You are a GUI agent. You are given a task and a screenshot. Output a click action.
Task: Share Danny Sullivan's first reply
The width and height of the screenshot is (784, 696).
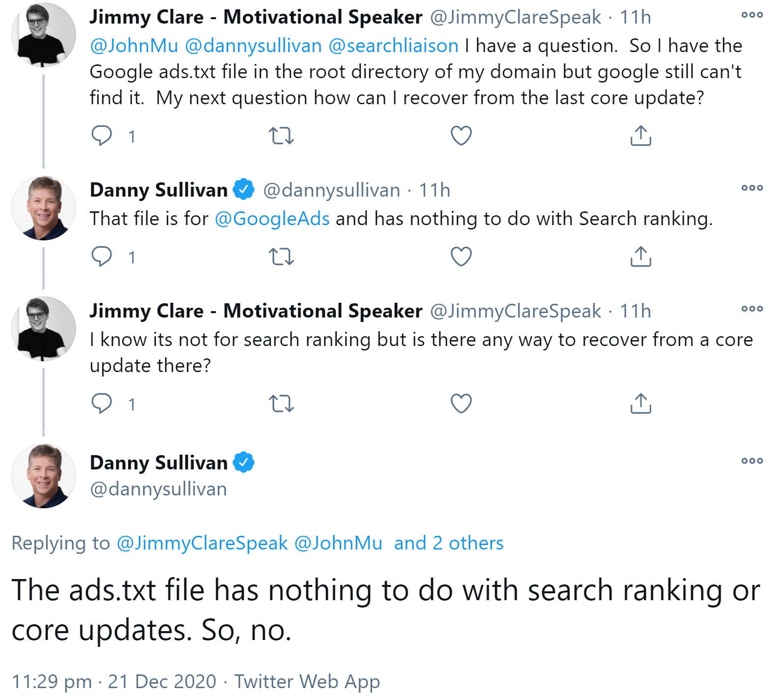[x=640, y=257]
